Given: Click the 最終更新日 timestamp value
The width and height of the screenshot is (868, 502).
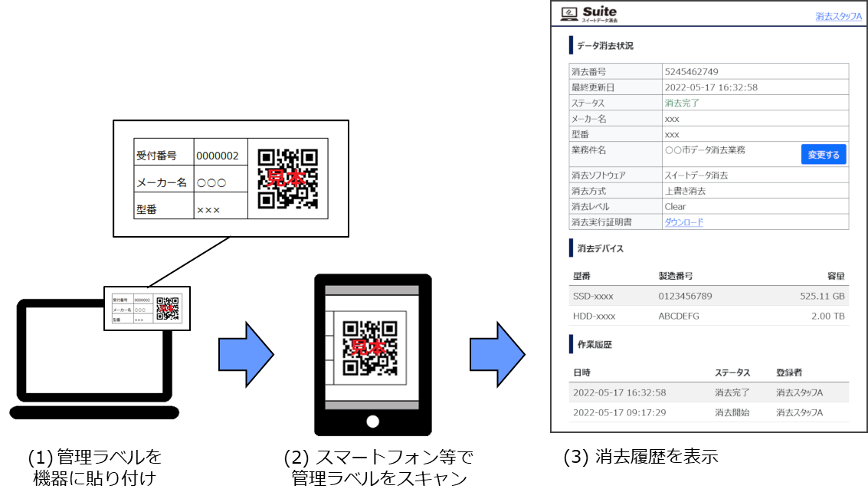Looking at the screenshot, I should tap(711, 87).
